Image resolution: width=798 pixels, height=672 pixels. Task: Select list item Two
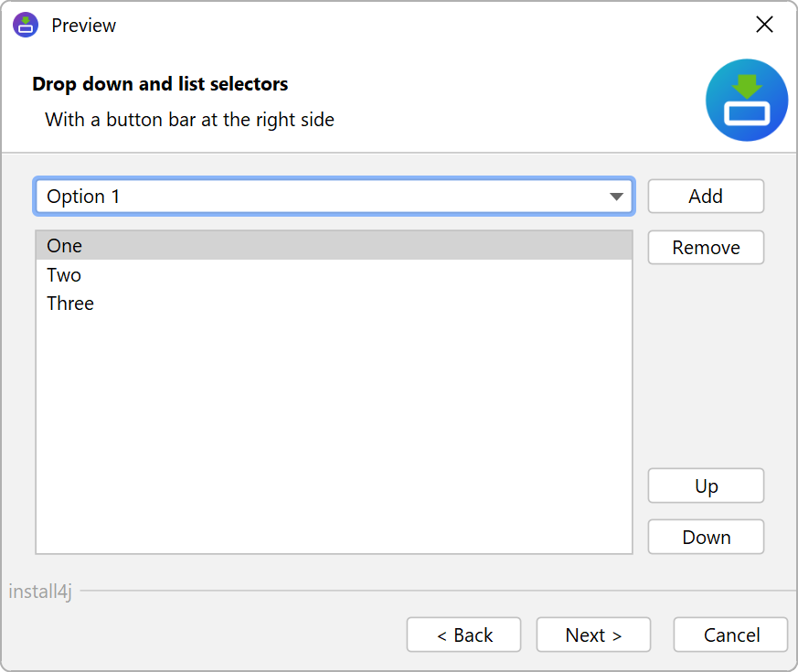[x=64, y=275]
